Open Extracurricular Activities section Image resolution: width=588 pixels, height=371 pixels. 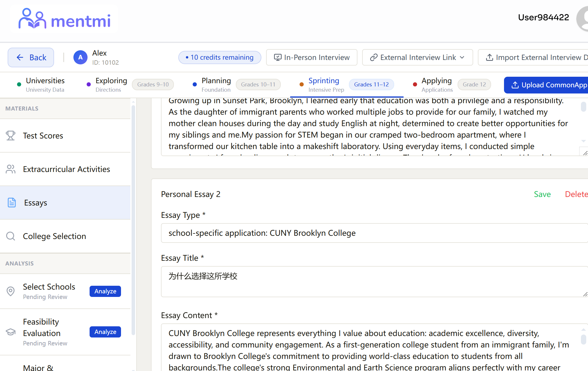[65, 169]
